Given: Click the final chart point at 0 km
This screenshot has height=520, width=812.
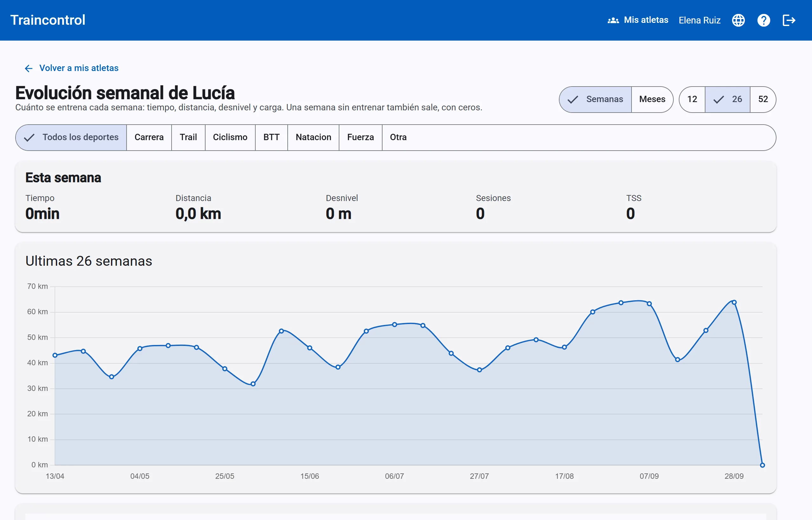Looking at the screenshot, I should pyautogui.click(x=762, y=465).
